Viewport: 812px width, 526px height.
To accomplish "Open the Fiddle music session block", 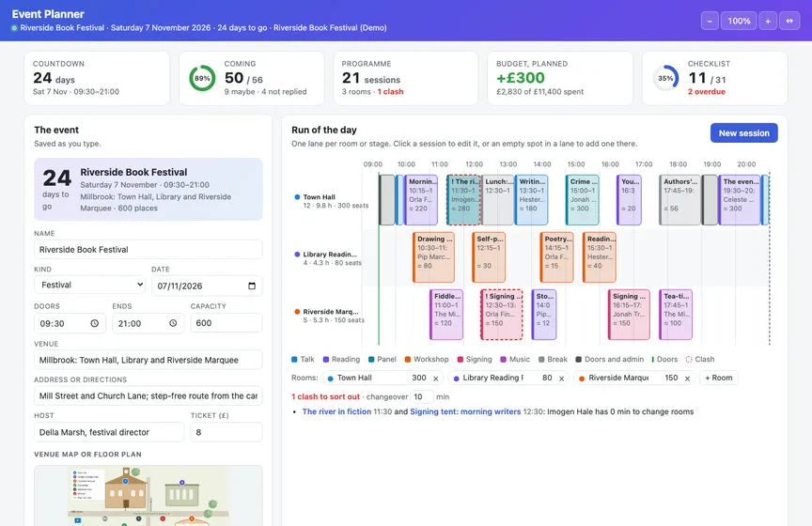I will point(446,315).
